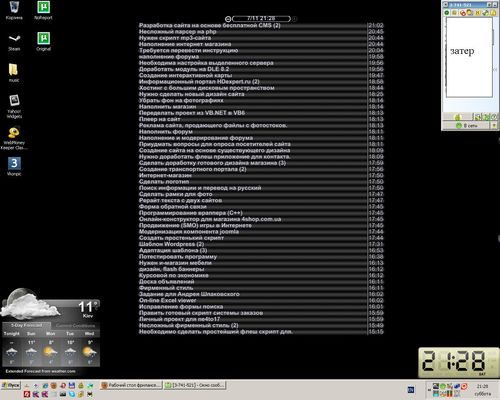Screen dimensions: 500x400
Task: Click the 'В сети' status button
Action: click(x=466, y=126)
